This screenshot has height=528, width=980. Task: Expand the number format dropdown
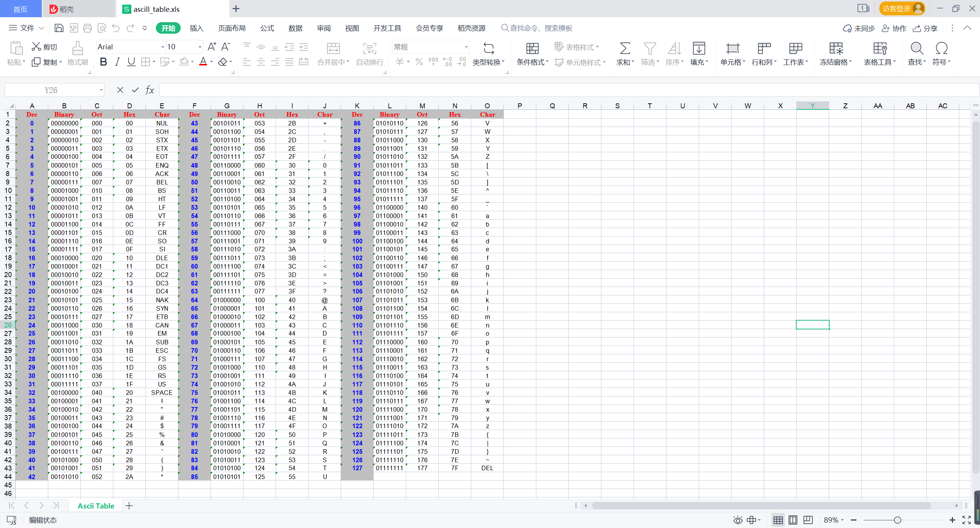[x=466, y=47]
